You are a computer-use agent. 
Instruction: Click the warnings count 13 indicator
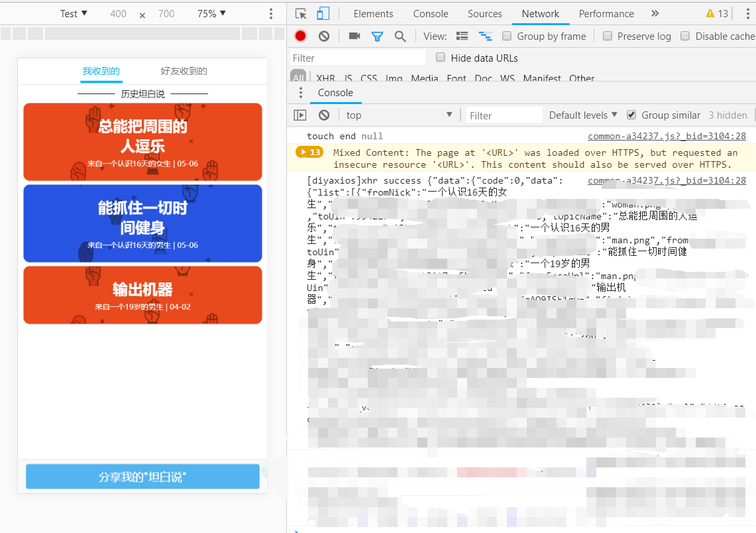717,14
